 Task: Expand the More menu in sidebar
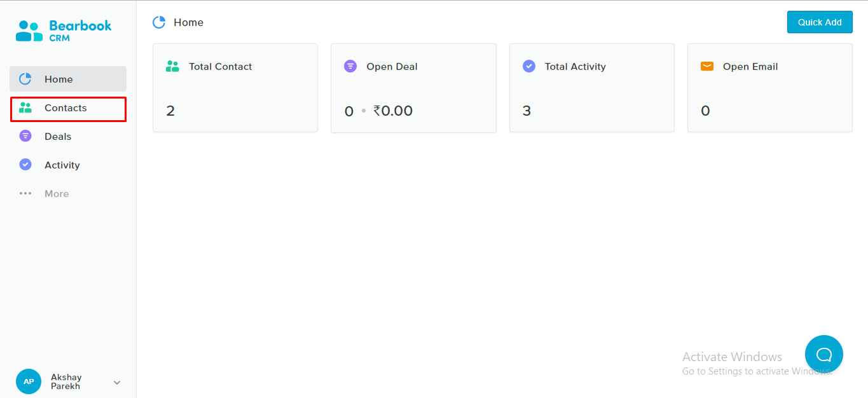coord(68,193)
